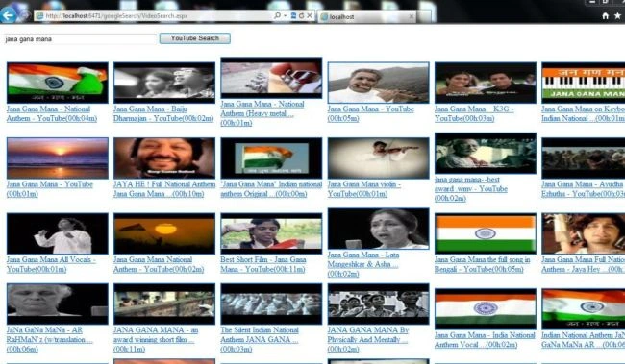Viewport: 625px width, 364px height.
Task: Open 'Jana Gana Mana National Anthem - YouTube(00h:02m)' link
Action: [x=159, y=264]
